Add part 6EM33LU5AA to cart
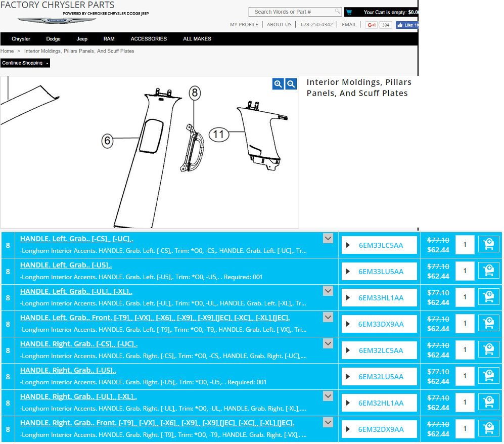This screenshot has width=504, height=444. pyautogui.click(x=488, y=271)
